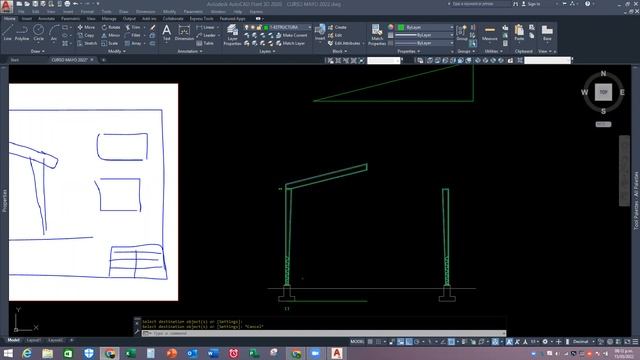Select the Dimension tool
This screenshot has width=640, height=360.
pyautogui.click(x=184, y=33)
